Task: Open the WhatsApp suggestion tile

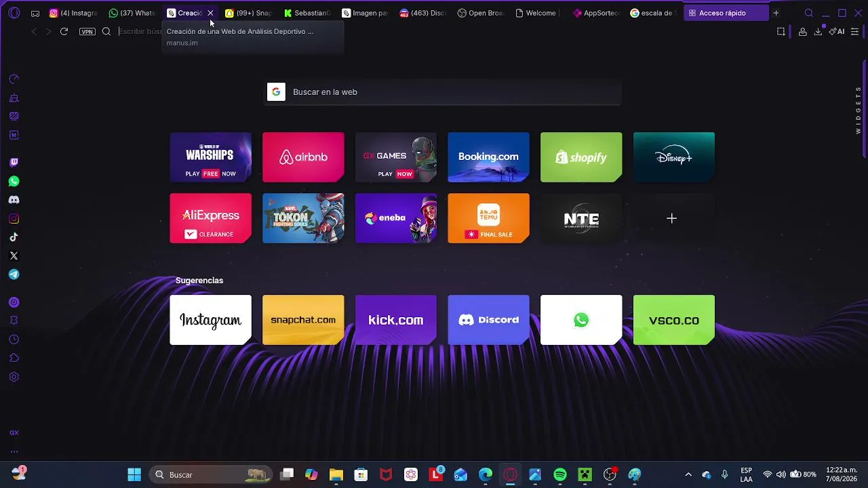Action: 581,320
